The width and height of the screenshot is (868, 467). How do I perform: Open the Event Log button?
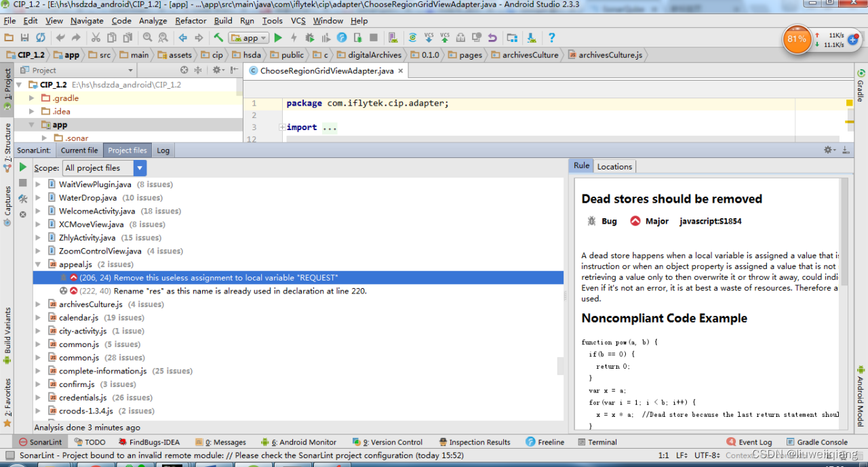tap(748, 442)
